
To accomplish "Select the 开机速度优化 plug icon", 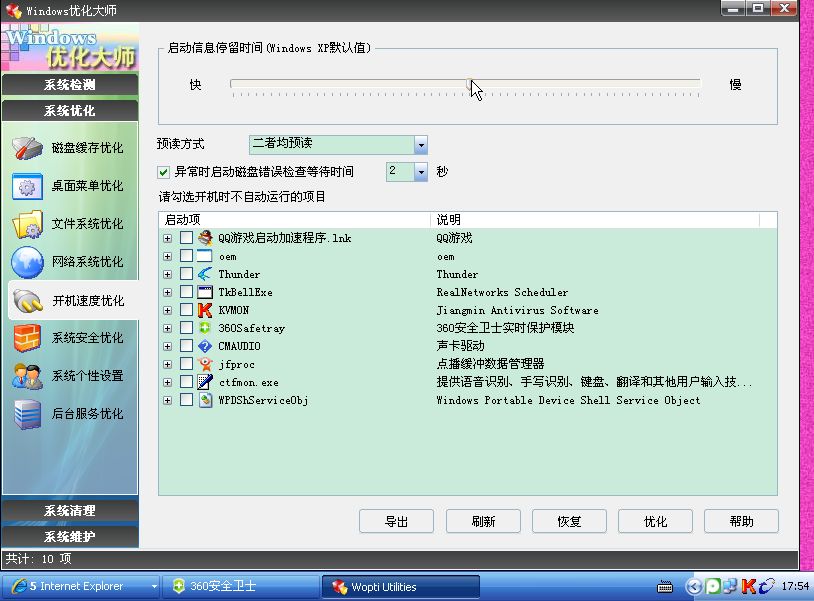I will click(28, 300).
